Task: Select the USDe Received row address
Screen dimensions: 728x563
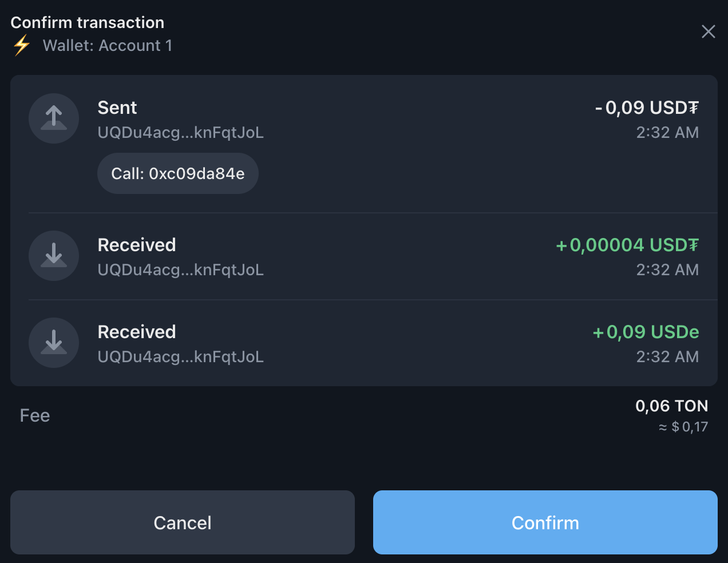Action: [x=180, y=357]
